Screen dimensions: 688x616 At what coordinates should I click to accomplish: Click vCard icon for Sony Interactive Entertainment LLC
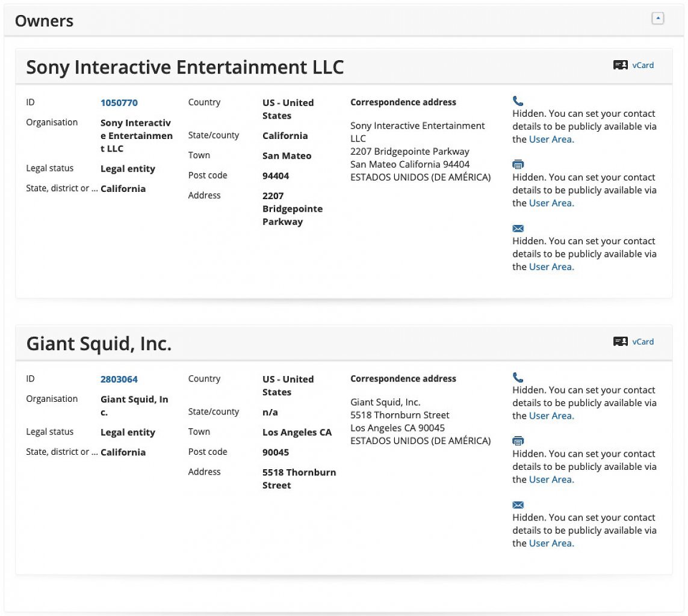click(620, 66)
